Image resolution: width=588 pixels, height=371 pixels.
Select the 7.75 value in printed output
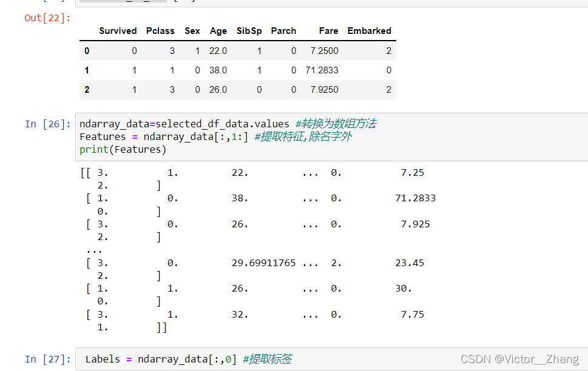click(413, 315)
